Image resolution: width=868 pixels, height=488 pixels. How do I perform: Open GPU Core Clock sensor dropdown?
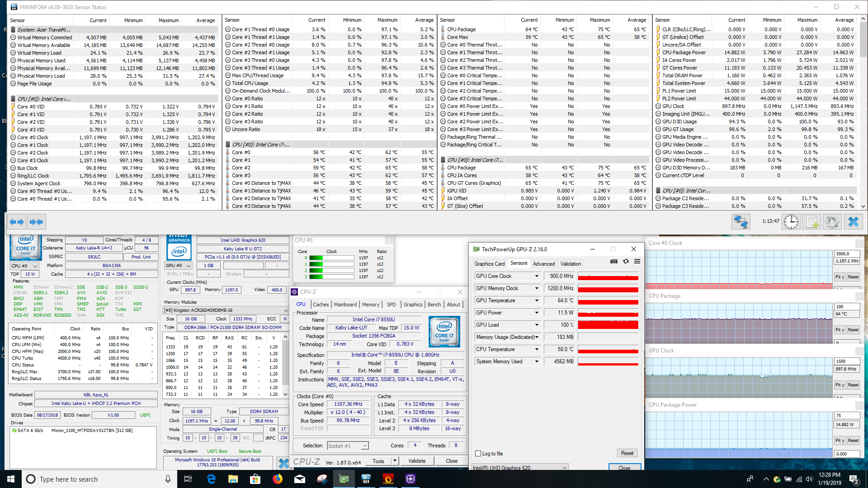coord(537,276)
